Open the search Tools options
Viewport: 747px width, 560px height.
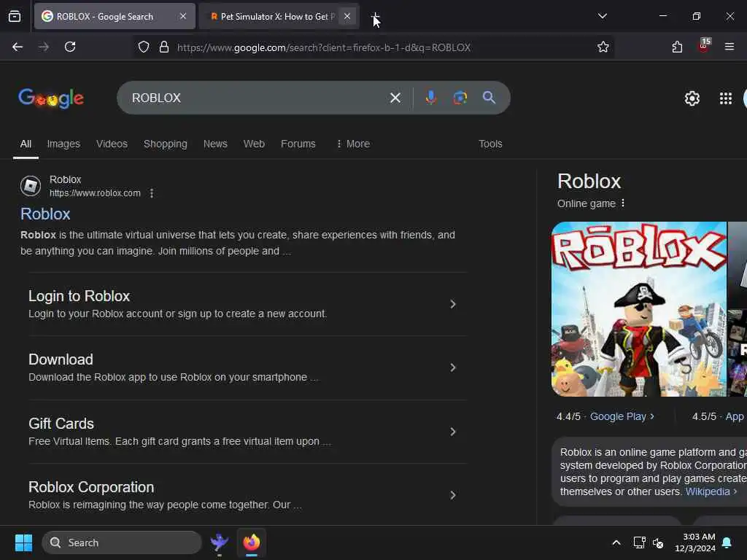[x=490, y=144]
